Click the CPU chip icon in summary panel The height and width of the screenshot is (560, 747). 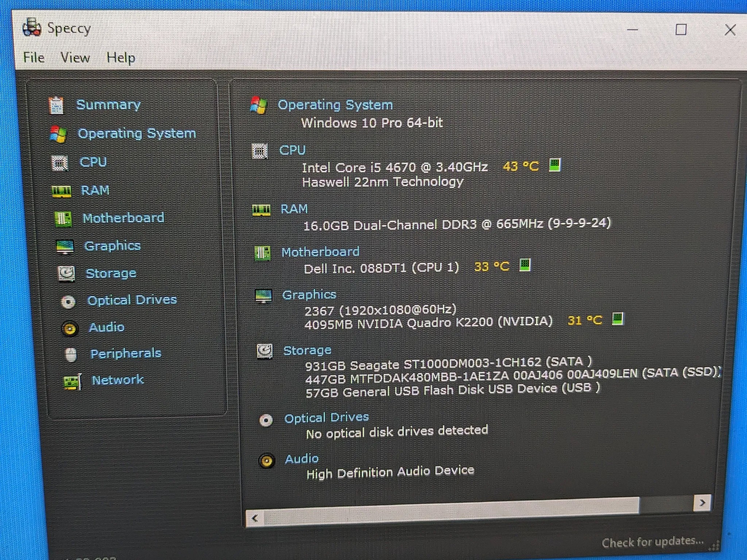tap(260, 151)
